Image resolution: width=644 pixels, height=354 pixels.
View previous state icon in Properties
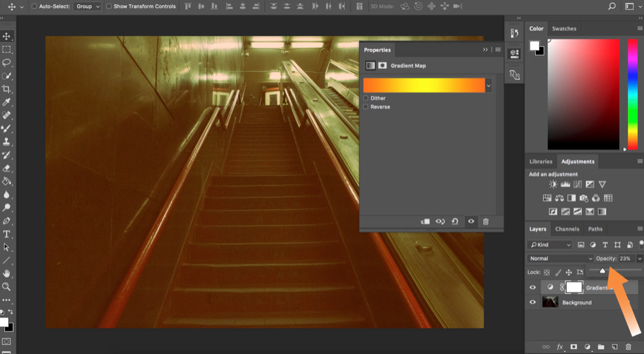pyautogui.click(x=440, y=222)
